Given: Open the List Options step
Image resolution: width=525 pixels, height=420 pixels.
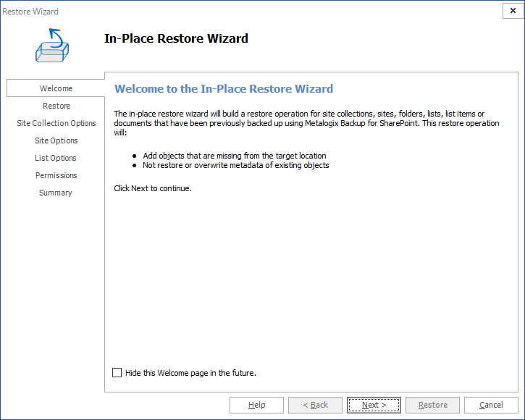Looking at the screenshot, I should click(x=56, y=158).
